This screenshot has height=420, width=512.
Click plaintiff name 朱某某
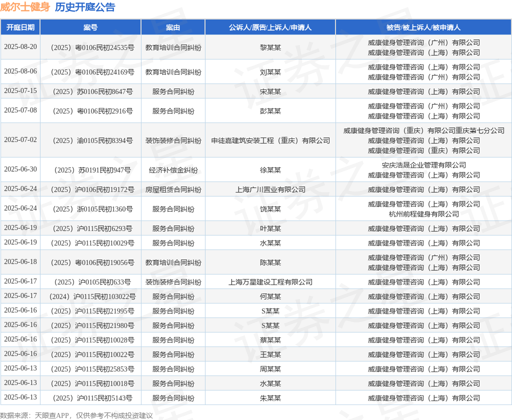click(270, 398)
